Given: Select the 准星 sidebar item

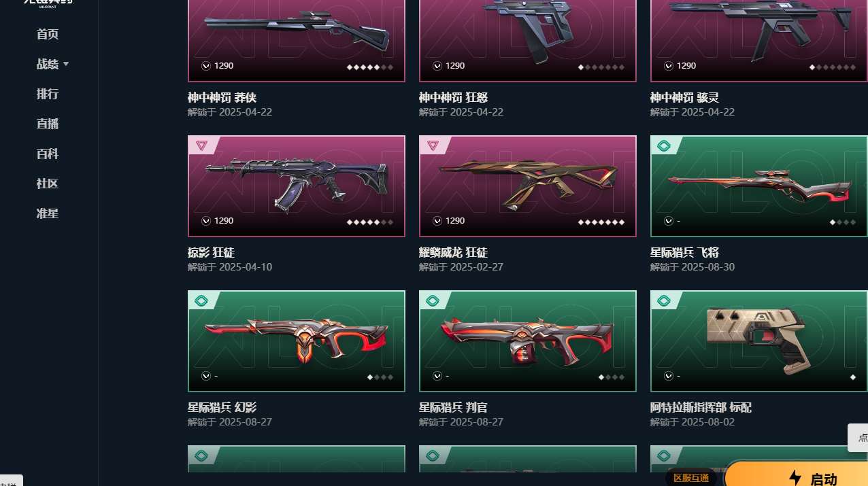Looking at the screenshot, I should click(48, 213).
